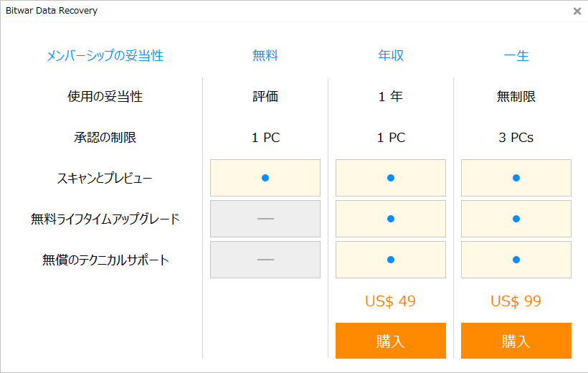Click free plan technical support dash cell

click(265, 260)
